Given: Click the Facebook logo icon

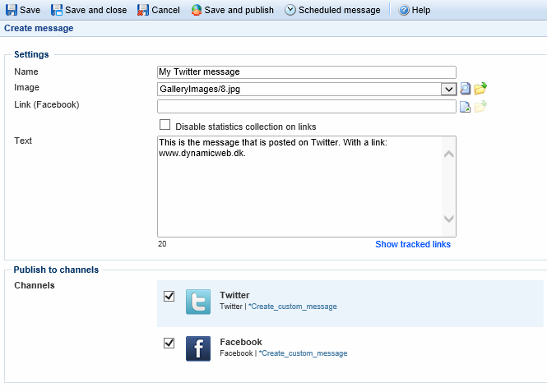Looking at the screenshot, I should coord(198,348).
